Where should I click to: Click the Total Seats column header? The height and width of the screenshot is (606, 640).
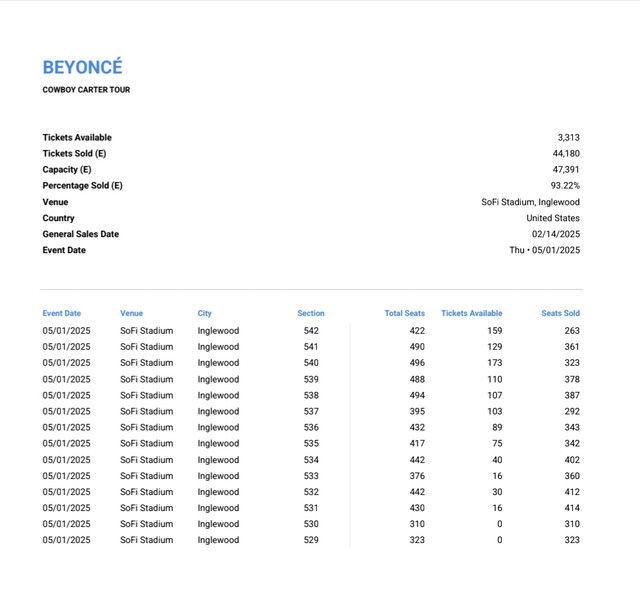(404, 313)
